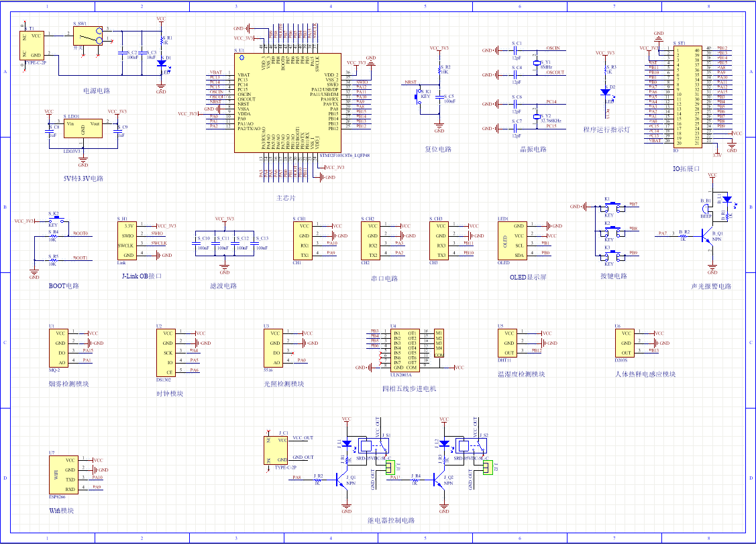Select the S_D2 program-run indicator LED
This screenshot has height=544, width=756.
[x=606, y=92]
